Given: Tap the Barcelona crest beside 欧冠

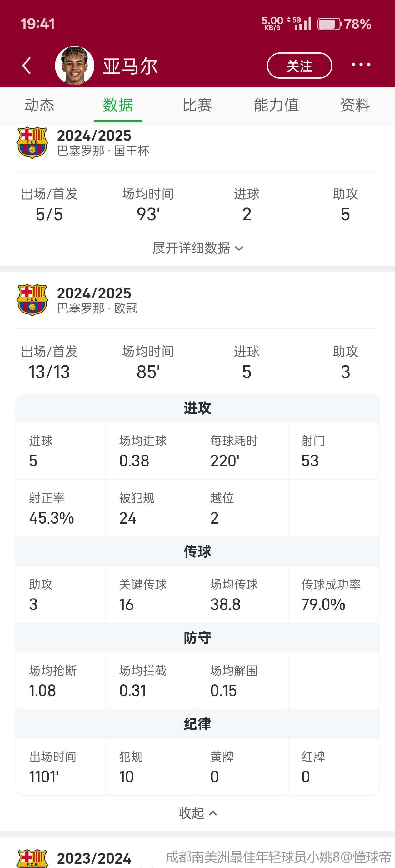Looking at the screenshot, I should pos(32,300).
